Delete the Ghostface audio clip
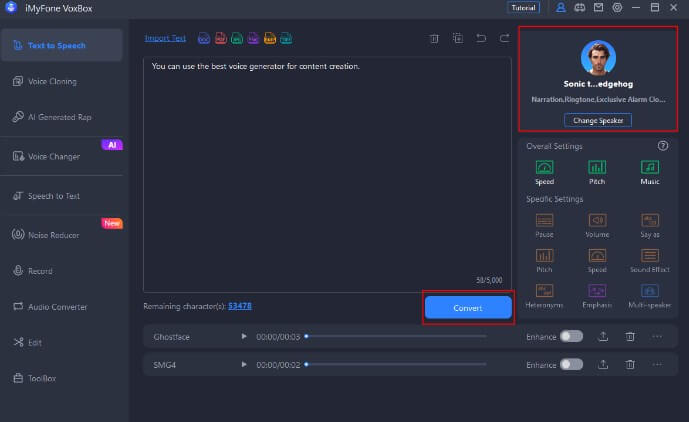The height and width of the screenshot is (422, 689). [x=630, y=336]
